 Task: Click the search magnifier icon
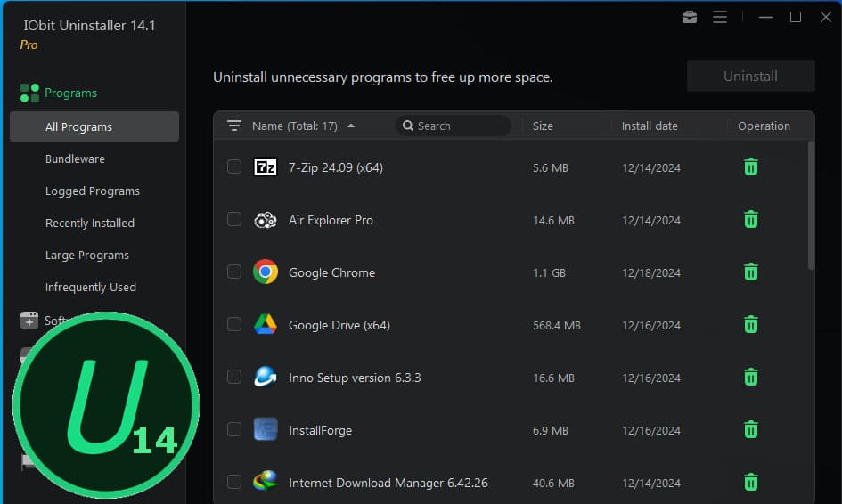click(408, 126)
